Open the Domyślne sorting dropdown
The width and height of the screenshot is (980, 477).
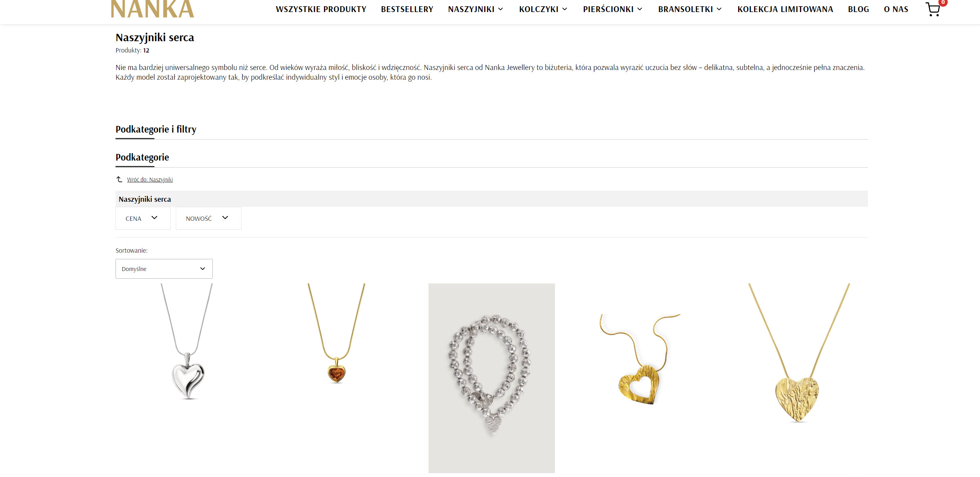click(164, 269)
